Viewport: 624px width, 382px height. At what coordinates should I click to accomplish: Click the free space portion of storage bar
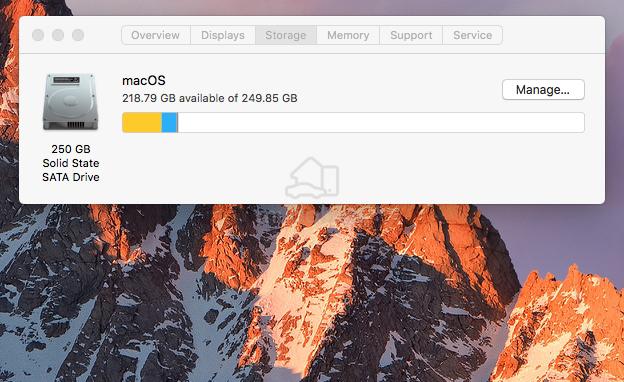(x=381, y=123)
